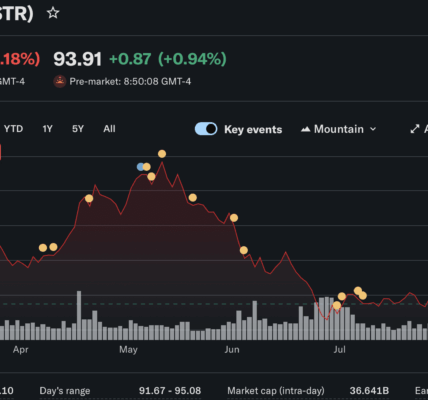Screen dimensions: 428x400
Task: Click the key event dot below the June drop
Action: [x=244, y=250]
